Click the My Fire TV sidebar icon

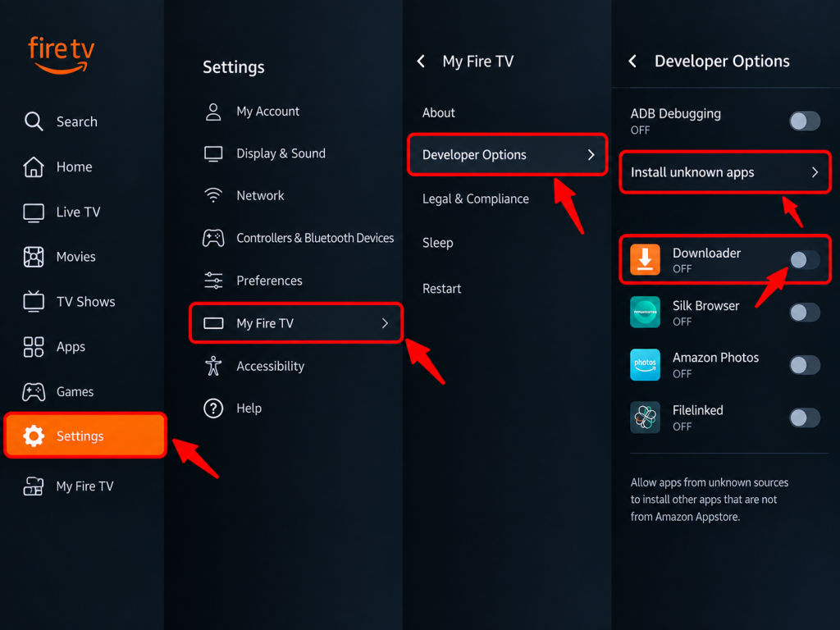(x=33, y=486)
